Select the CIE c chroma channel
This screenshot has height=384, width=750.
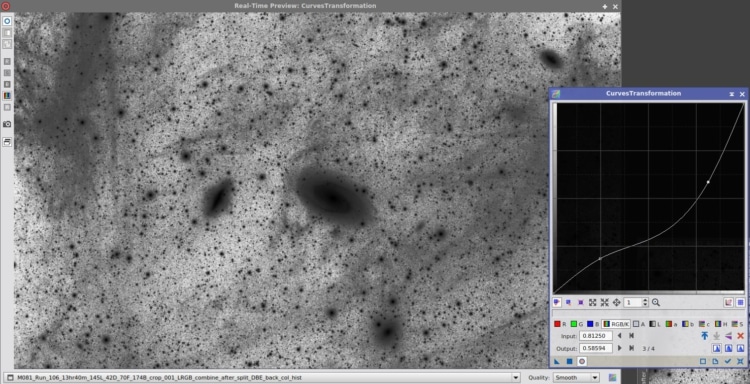[704, 324]
